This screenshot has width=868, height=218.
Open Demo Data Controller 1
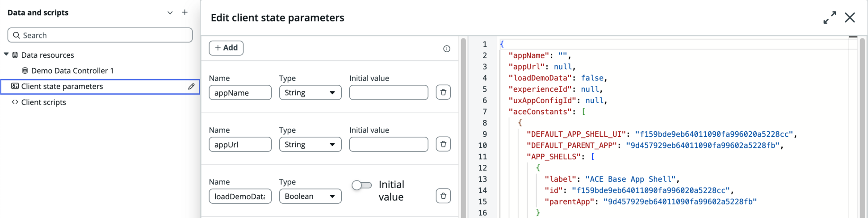[72, 71]
